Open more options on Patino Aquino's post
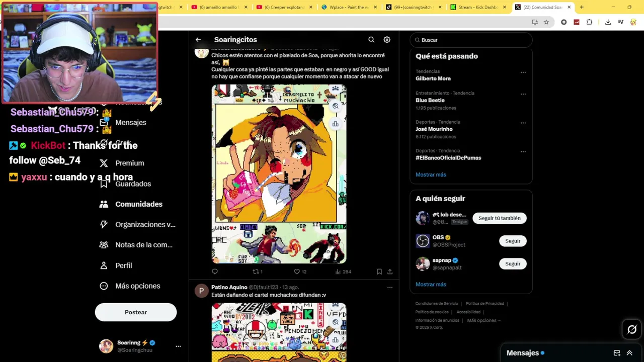 (x=389, y=288)
